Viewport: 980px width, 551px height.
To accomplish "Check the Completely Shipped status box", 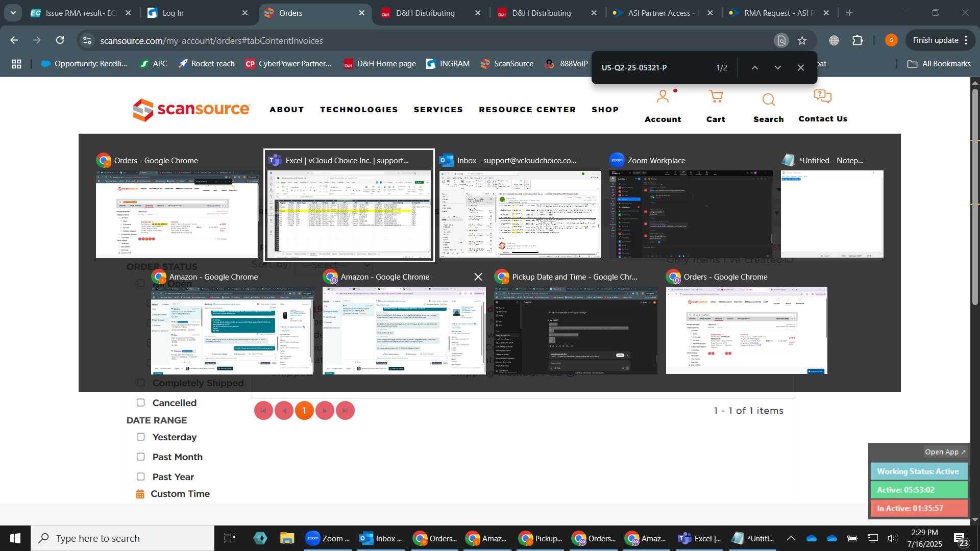I will click(x=140, y=383).
